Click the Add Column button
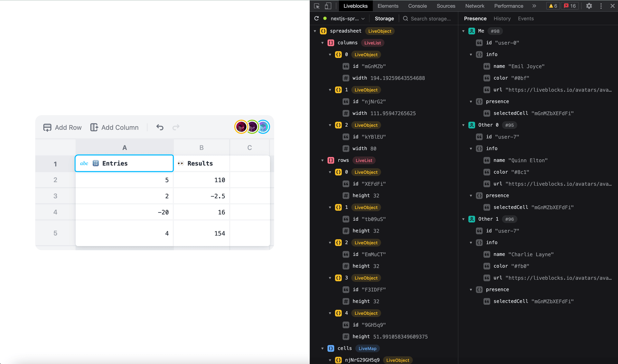618x364 pixels. coord(114,127)
